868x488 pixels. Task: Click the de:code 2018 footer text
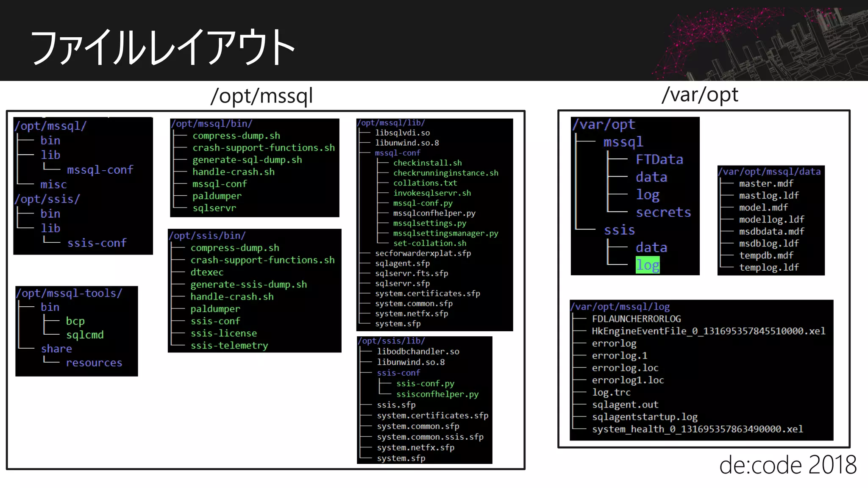pos(787,465)
